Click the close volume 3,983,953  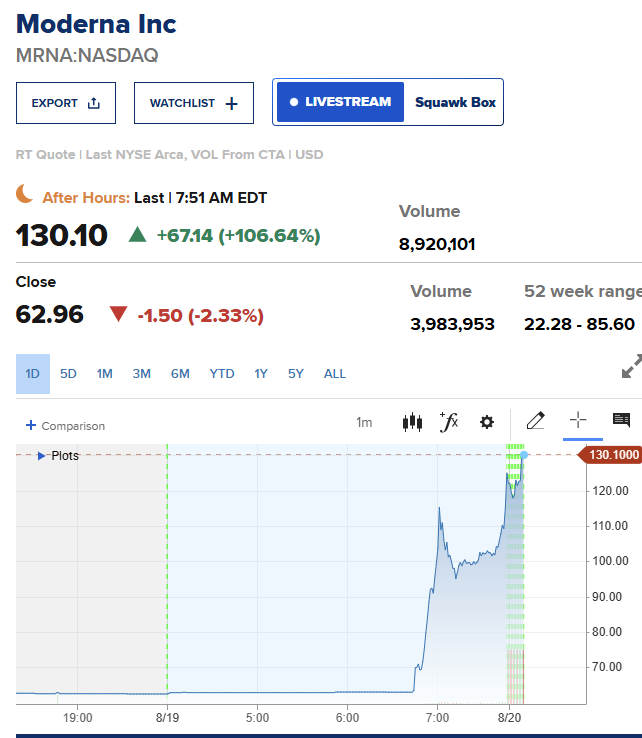pyautogui.click(x=452, y=324)
